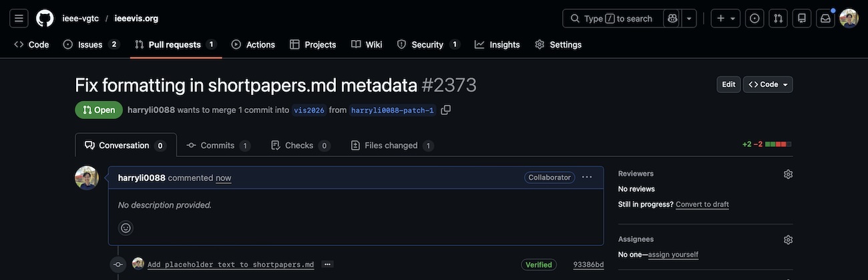This screenshot has height=280, width=868.
Task: Add an emoji reaction to the comment
Action: click(126, 228)
